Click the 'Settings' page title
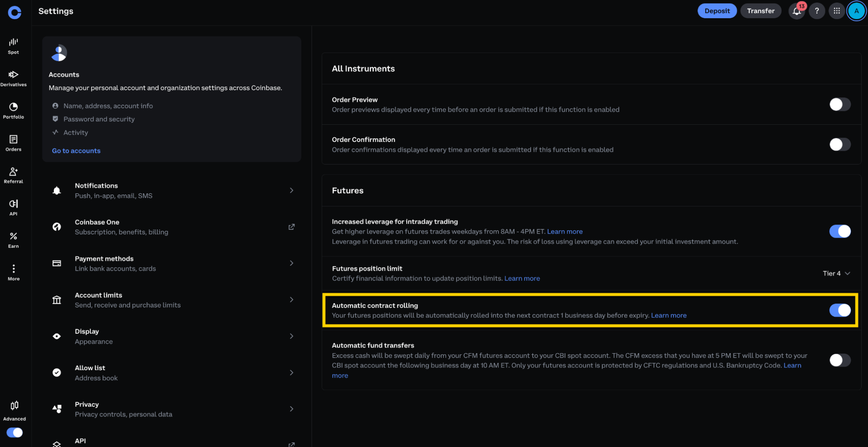Image resolution: width=868 pixels, height=447 pixels. pos(56,11)
